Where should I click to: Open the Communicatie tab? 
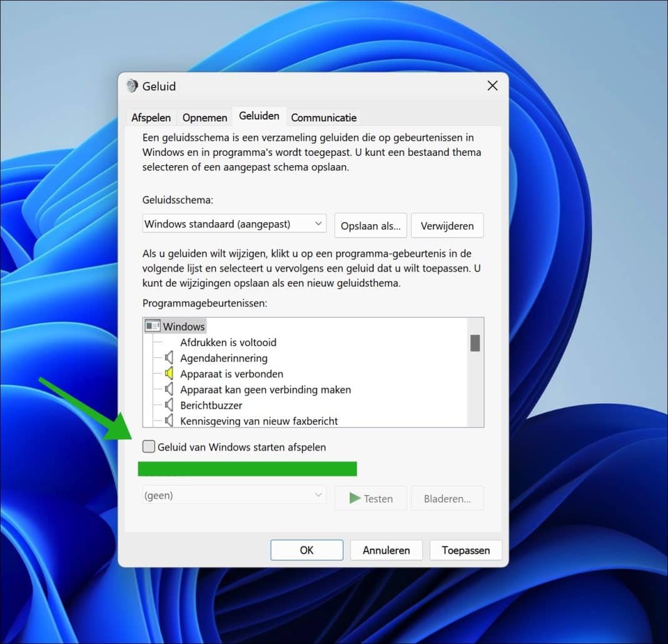(x=323, y=118)
